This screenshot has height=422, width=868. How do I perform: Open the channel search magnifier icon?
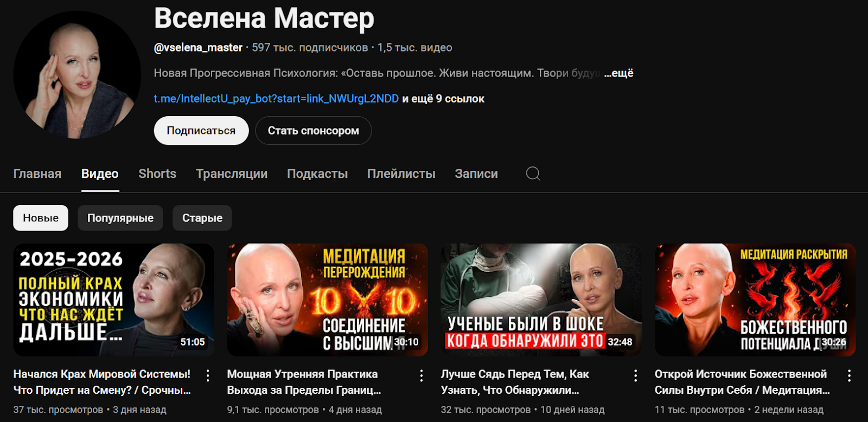tap(533, 174)
